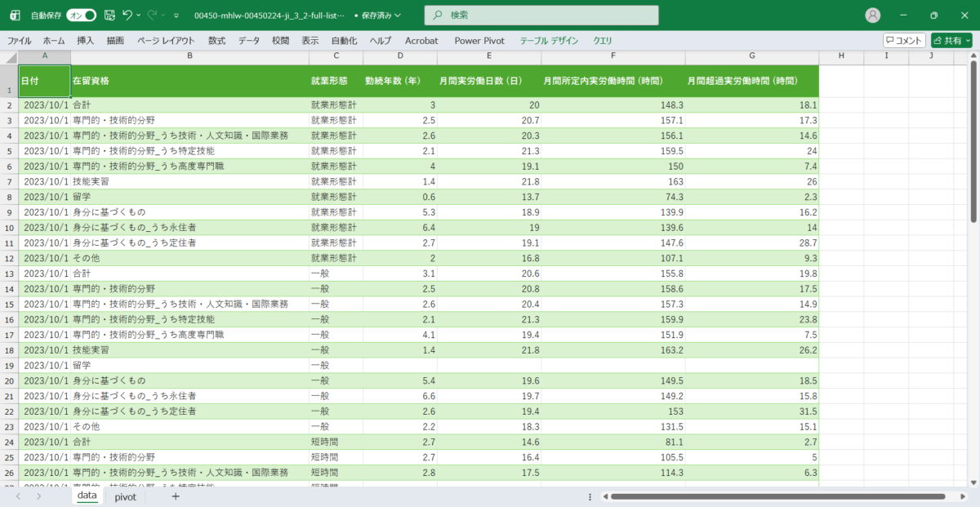Open the customize quick access toolbar dropdown
Screen dimensions: 980x507
click(x=176, y=15)
